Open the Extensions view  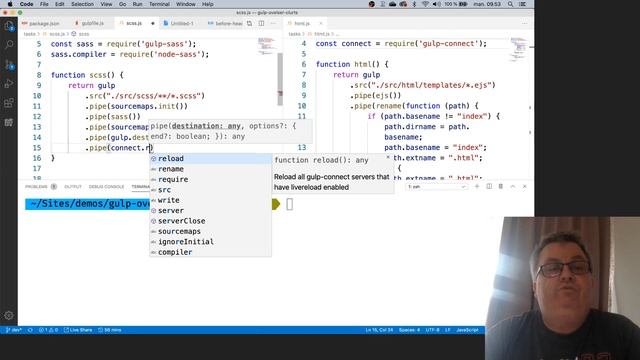[x=9, y=102]
